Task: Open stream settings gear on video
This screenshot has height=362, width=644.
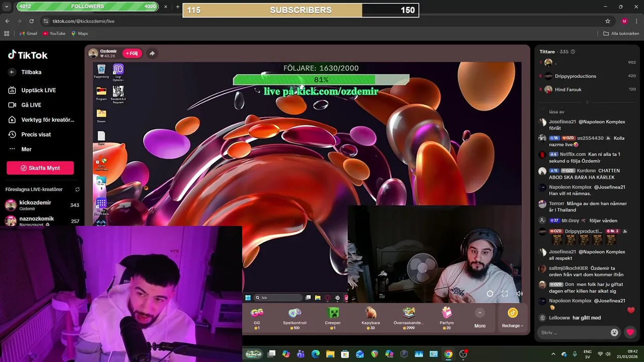Action: coord(490,294)
